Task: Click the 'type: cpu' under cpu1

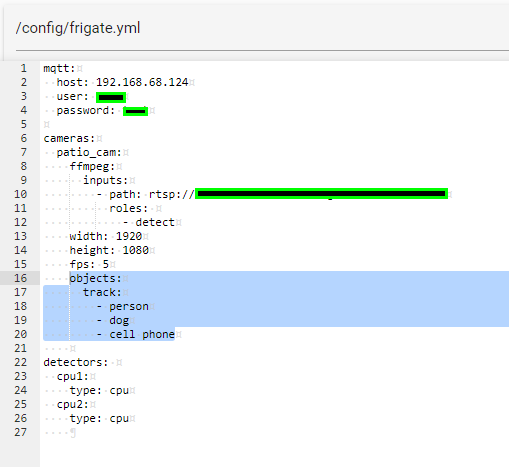Action: (99, 390)
